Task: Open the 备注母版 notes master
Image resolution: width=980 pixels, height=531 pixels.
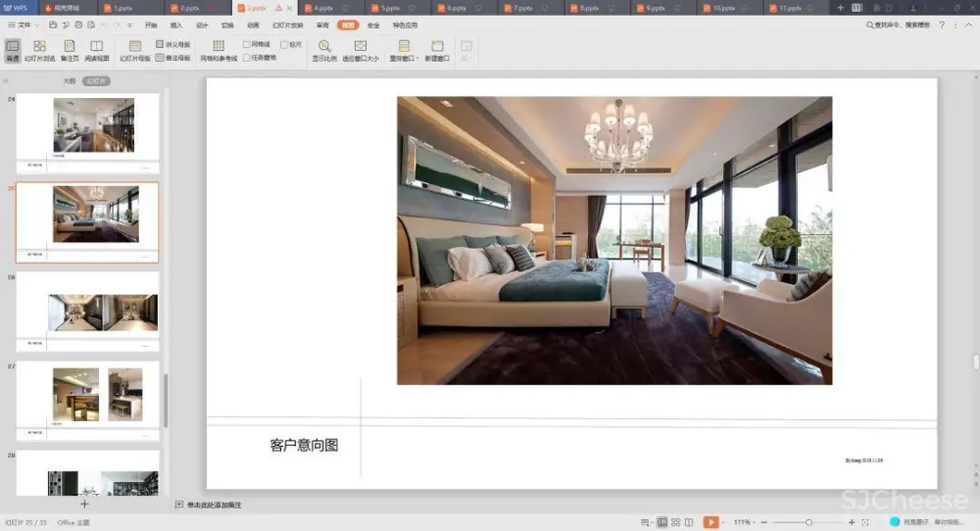Action: [x=173, y=58]
